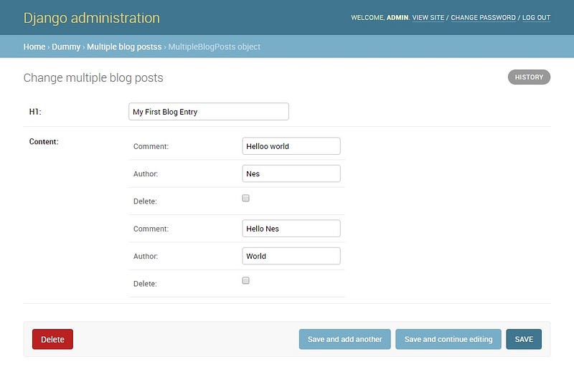
Task: Tick the Delete checkbox below the Nes author field
Action: pyautogui.click(x=245, y=198)
